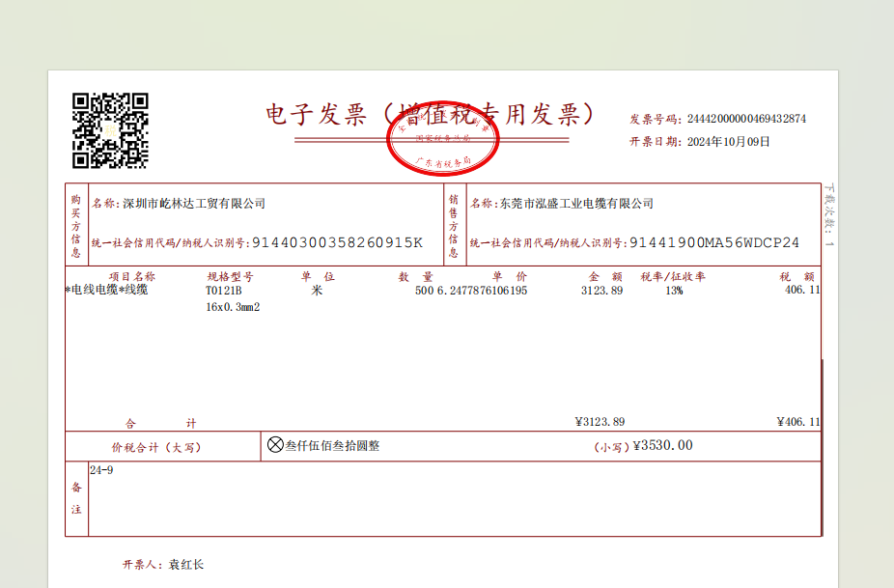Click the 税率/征收率 column header
The height and width of the screenshot is (588, 894).
pos(673,276)
